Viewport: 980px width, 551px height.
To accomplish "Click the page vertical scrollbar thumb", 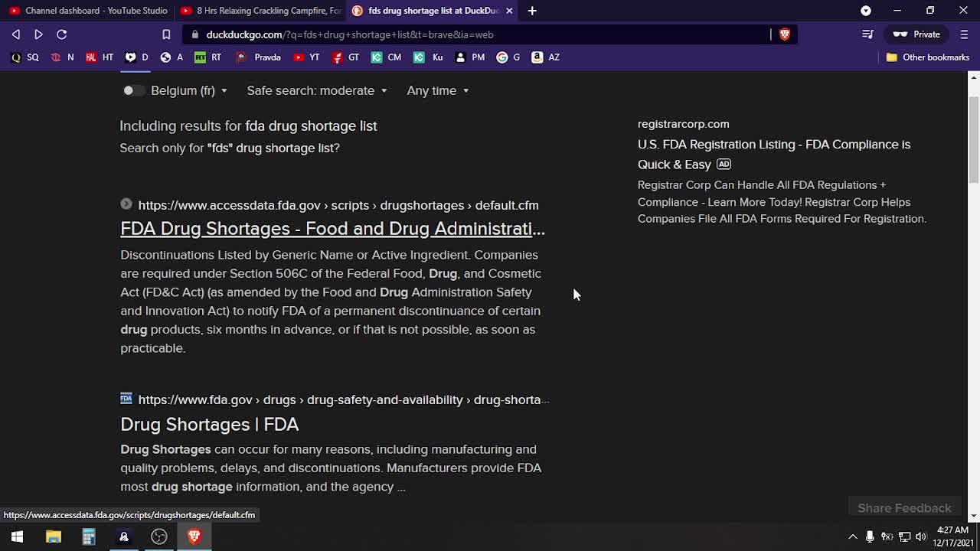I will pos(974,142).
